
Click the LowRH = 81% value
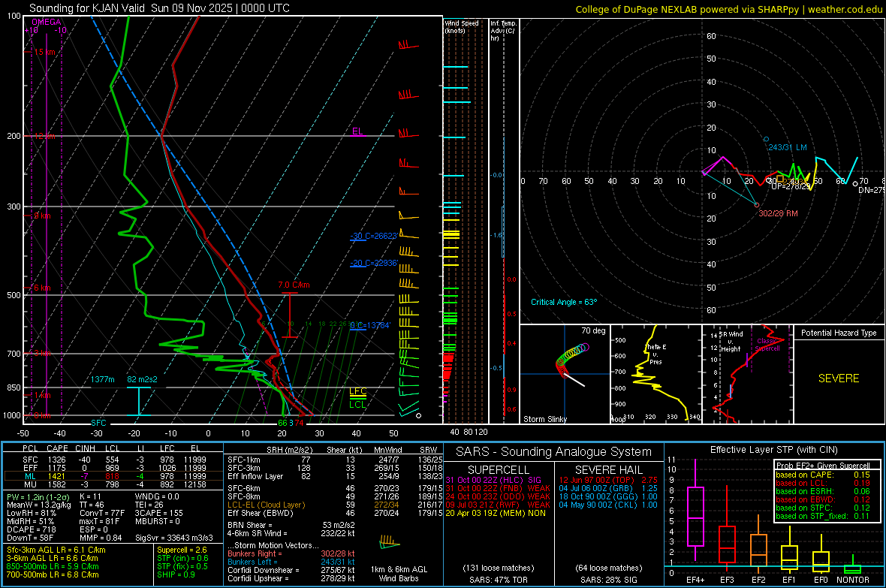click(32, 514)
